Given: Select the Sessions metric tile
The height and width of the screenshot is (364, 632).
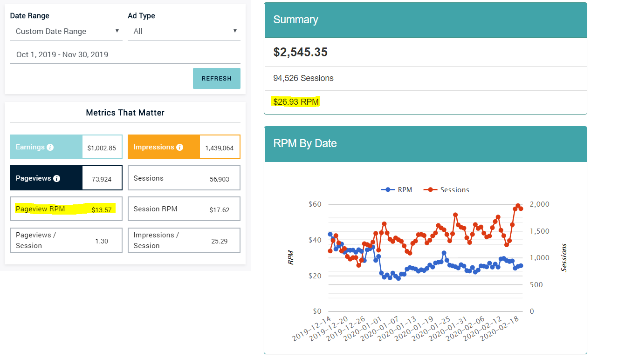Looking at the screenshot, I should 184,178.
